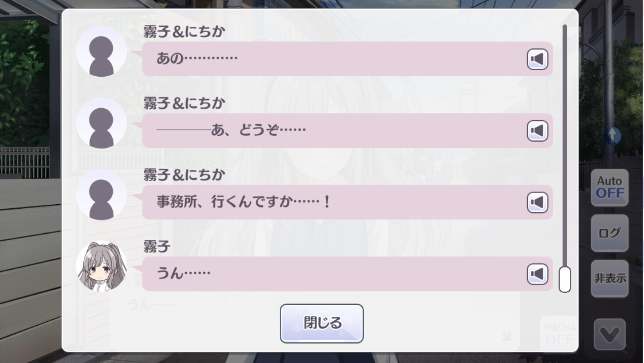
Task: Click the silhouette avatar beside あの…………
Action: click(x=101, y=51)
